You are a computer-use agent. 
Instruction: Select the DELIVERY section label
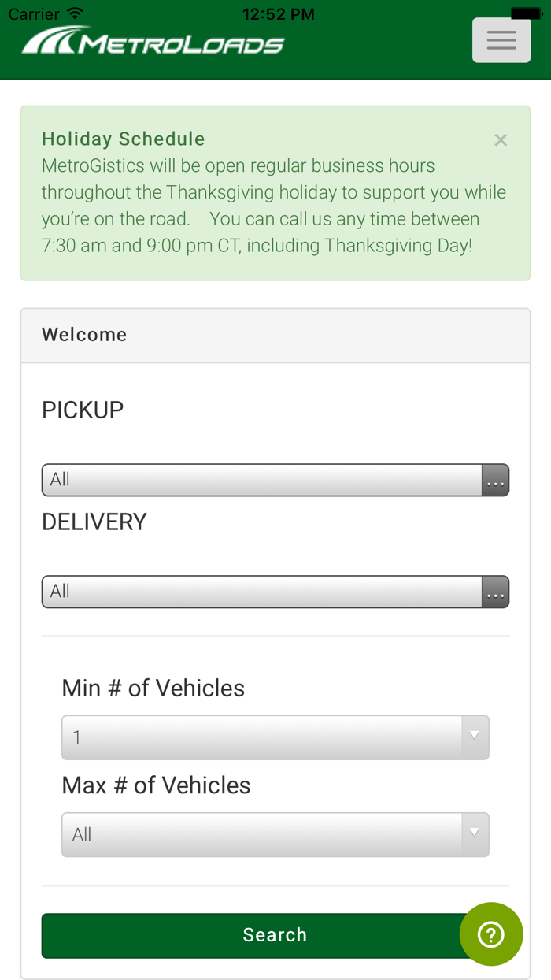point(94,522)
